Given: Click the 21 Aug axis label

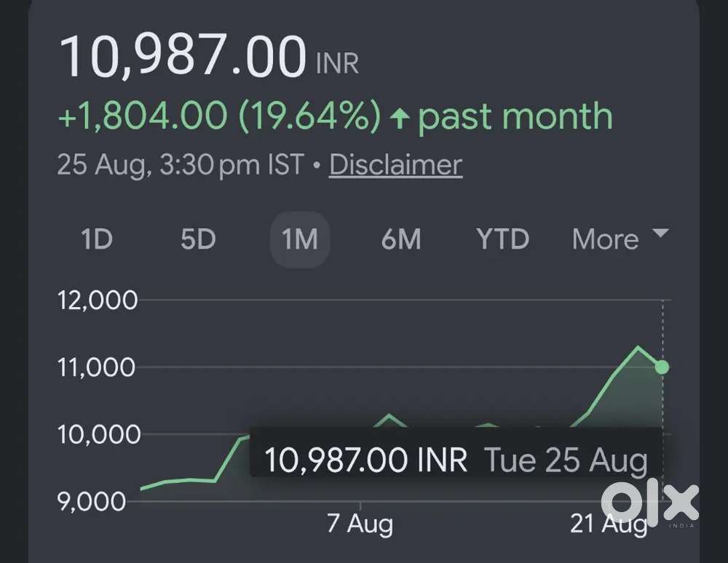Looking at the screenshot, I should [608, 524].
